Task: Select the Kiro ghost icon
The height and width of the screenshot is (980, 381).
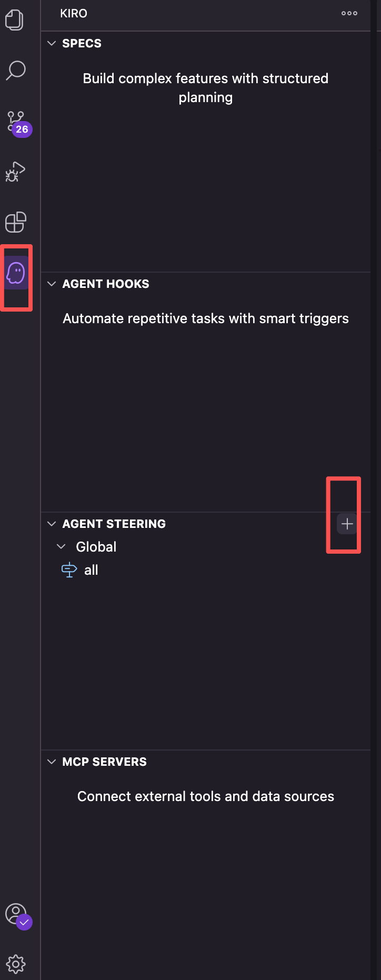Action: (x=16, y=273)
